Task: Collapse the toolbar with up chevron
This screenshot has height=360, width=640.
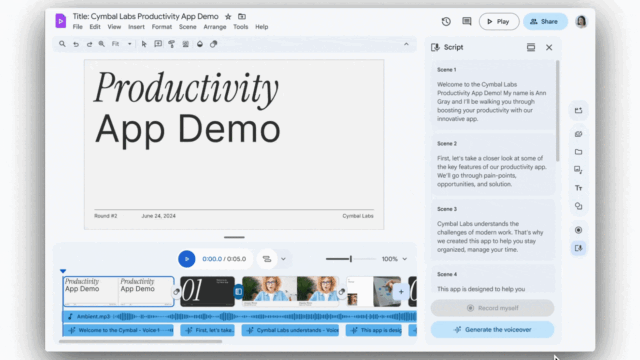Action: [406, 44]
